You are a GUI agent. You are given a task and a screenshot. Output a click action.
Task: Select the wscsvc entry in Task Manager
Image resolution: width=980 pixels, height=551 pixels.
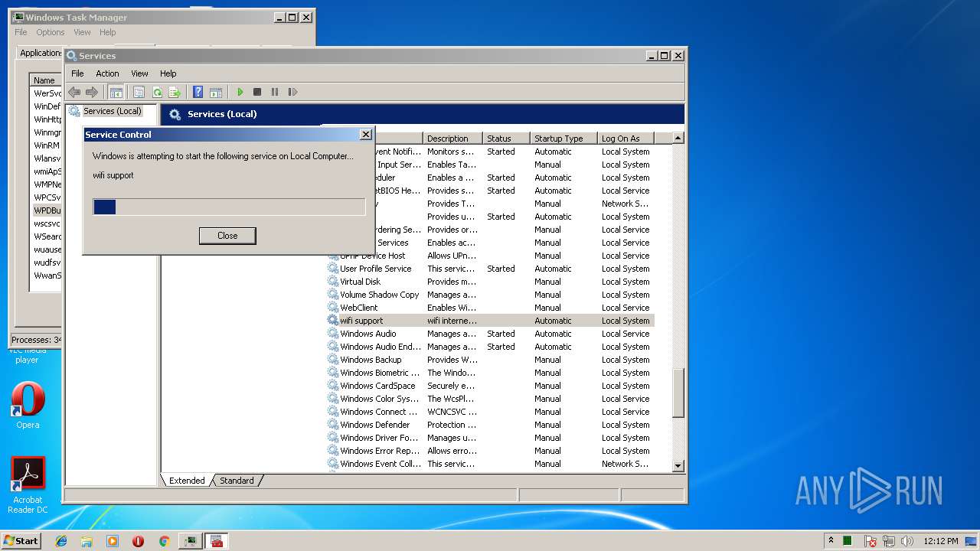(x=46, y=223)
